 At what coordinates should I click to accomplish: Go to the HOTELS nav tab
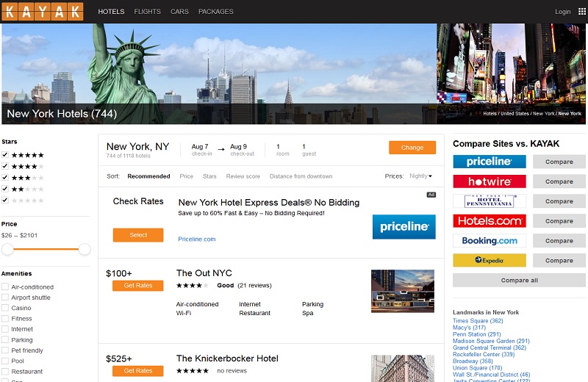point(111,12)
